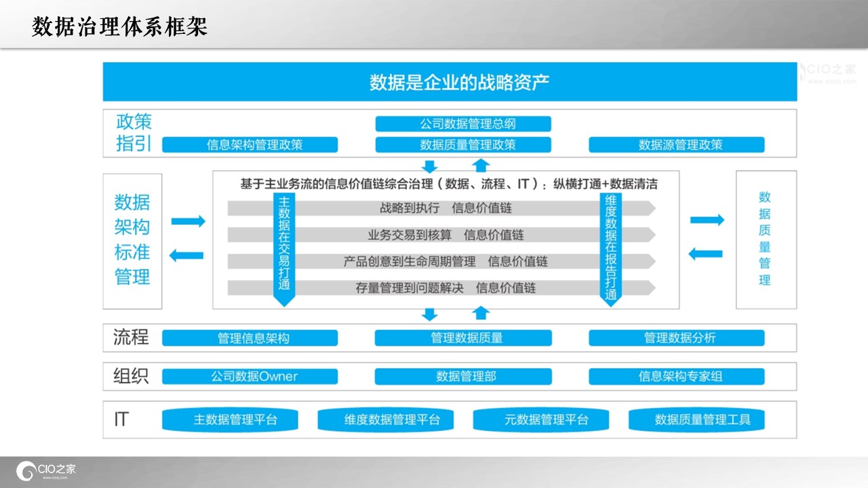868x488 pixels.
Task: Click the 政策指引 section label
Action: click(134, 133)
